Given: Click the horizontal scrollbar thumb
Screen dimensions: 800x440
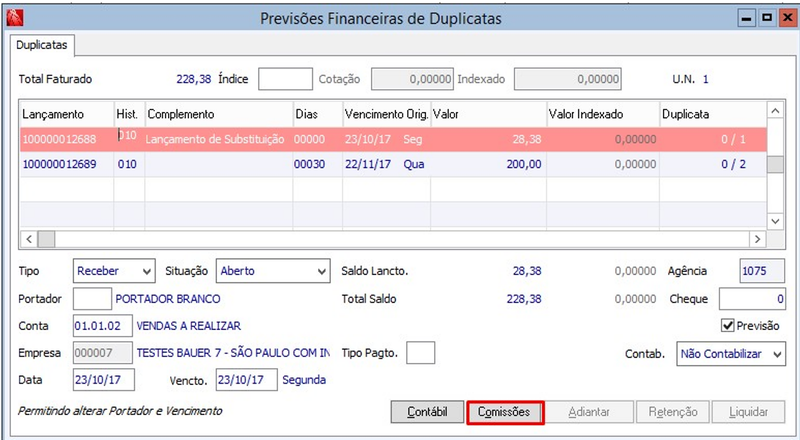Looking at the screenshot, I should point(46,239).
